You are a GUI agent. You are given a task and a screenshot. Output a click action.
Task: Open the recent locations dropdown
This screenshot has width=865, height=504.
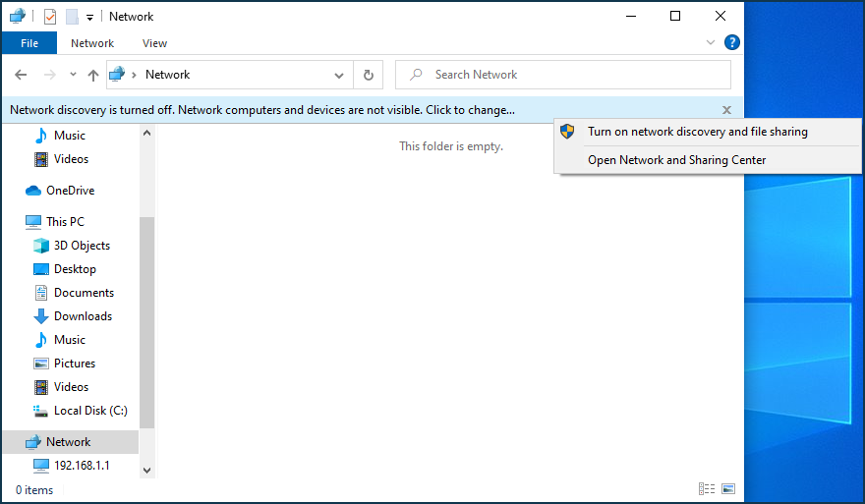73,75
